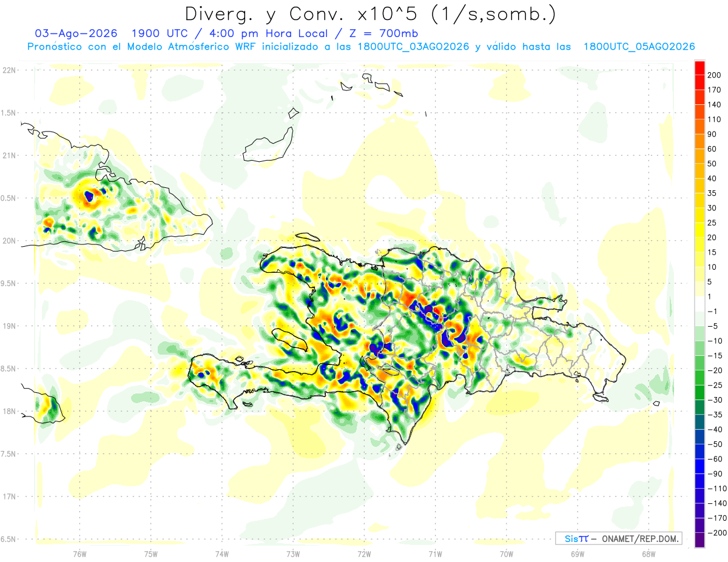
Task: Click the positive '25' colorbar value
Action: 712,222
